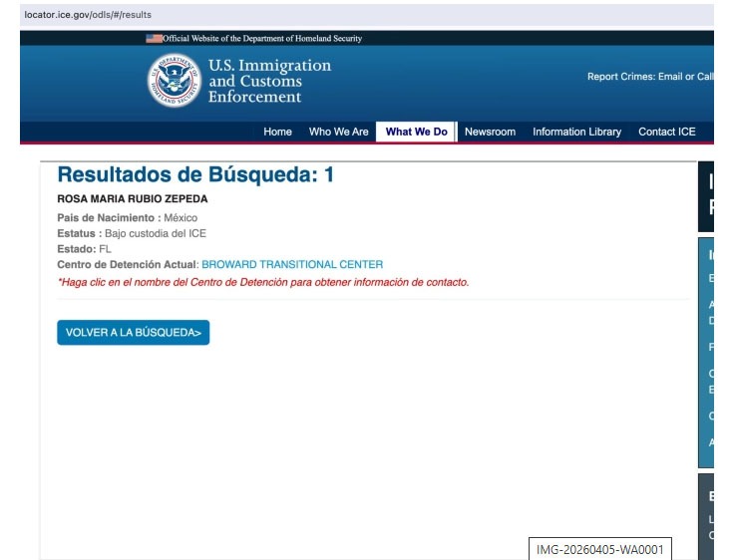Click the US flag icon in top banner
Screen dimensions: 736x560
tap(154, 39)
